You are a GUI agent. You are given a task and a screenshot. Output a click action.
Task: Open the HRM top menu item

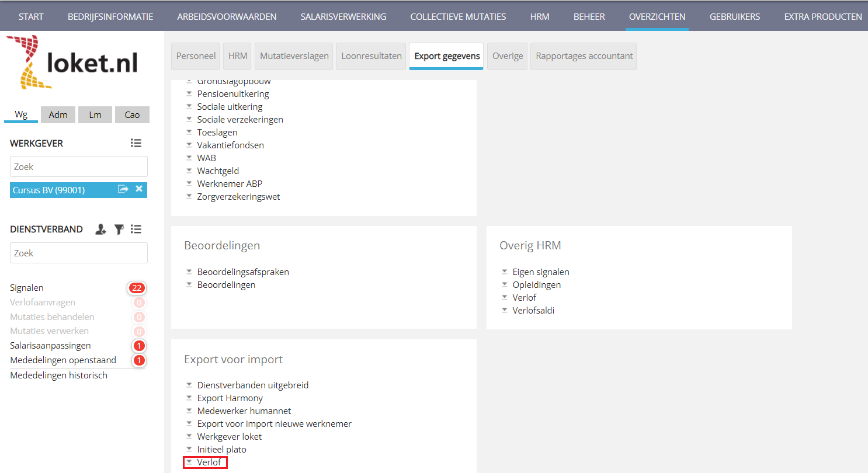coord(539,16)
